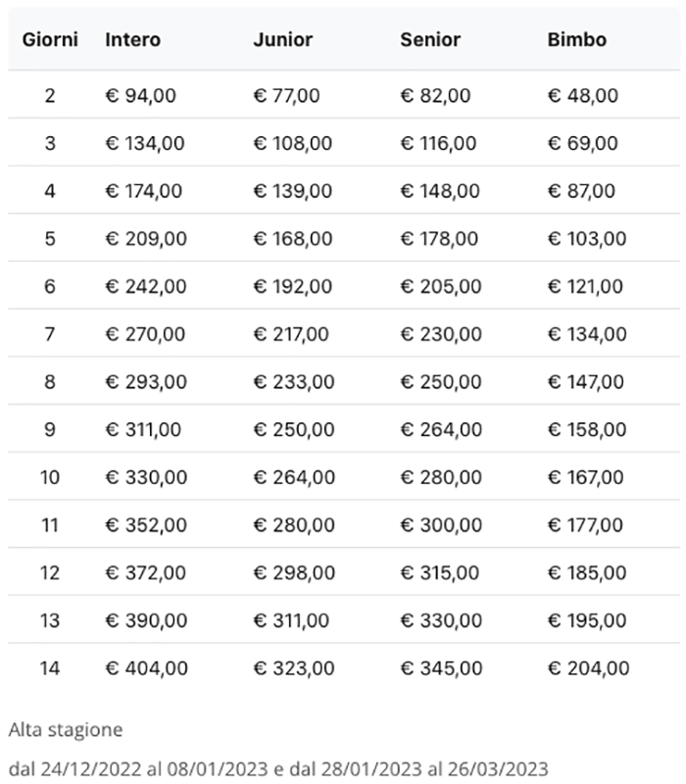Select the high season date range text
This screenshot has width=686, height=784.
coord(277,767)
